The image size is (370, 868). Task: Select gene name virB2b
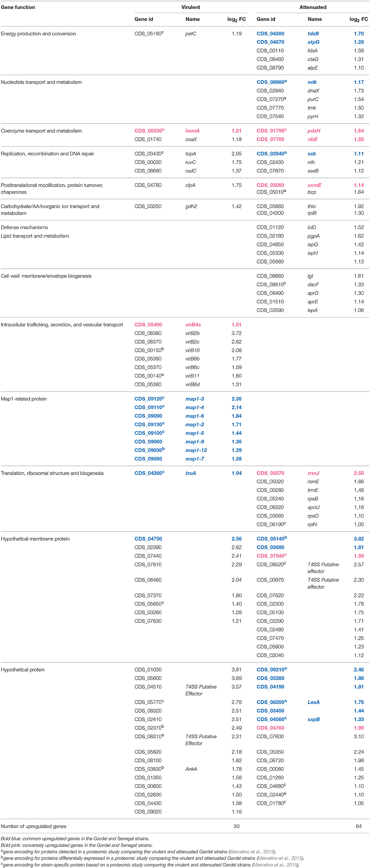coord(193,333)
